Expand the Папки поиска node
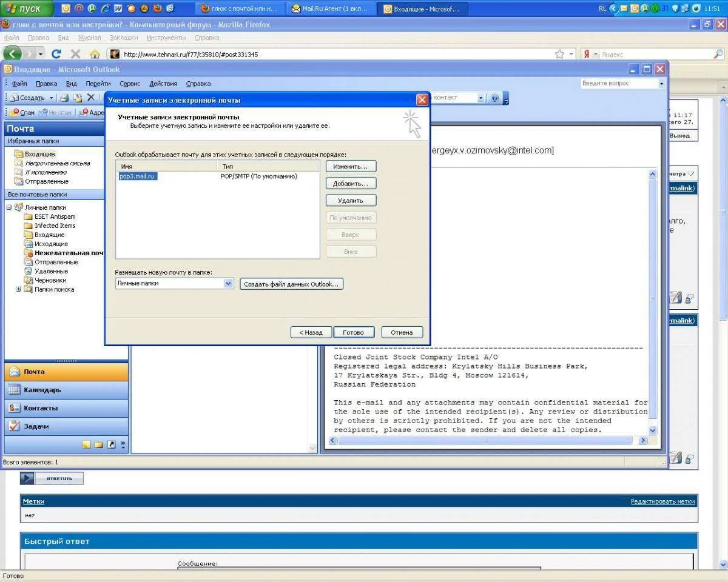The height and width of the screenshot is (582, 728). pos(18,289)
